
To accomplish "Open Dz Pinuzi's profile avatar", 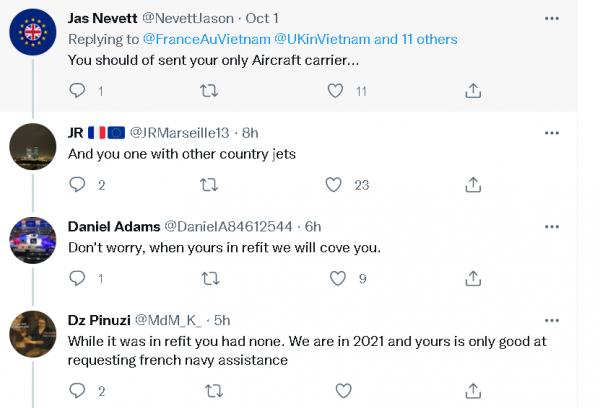I will [32, 335].
